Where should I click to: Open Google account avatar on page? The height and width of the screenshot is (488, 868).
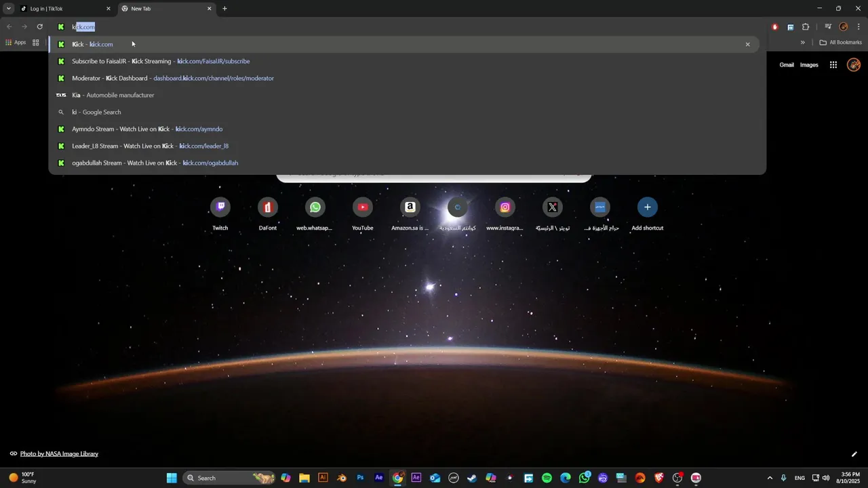point(854,65)
